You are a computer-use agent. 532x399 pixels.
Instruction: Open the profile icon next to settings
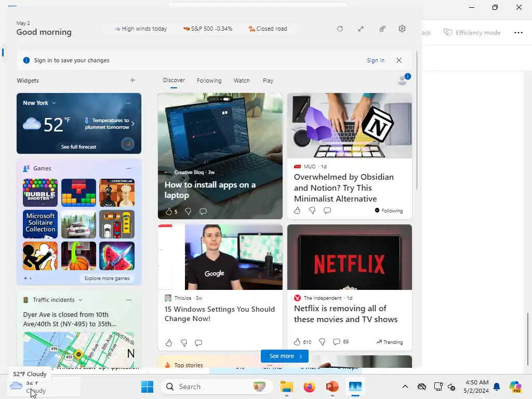click(382, 29)
